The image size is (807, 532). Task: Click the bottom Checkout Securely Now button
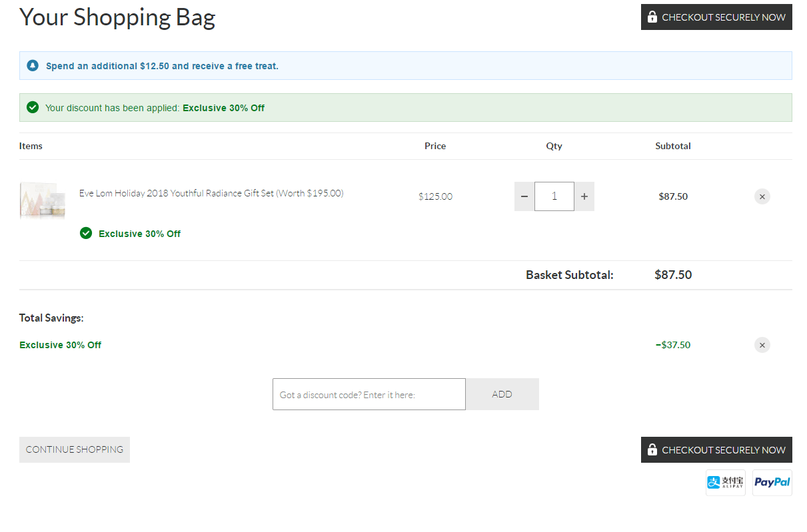(x=716, y=449)
